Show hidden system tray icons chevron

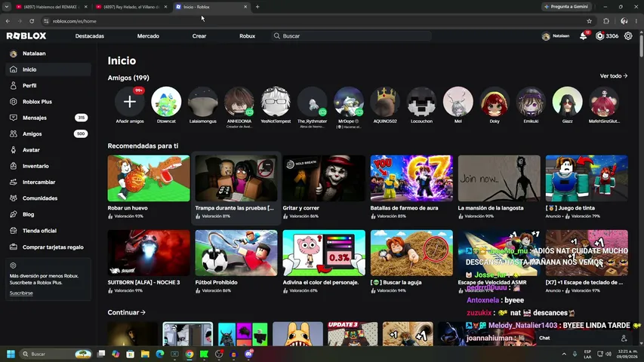(x=564, y=354)
